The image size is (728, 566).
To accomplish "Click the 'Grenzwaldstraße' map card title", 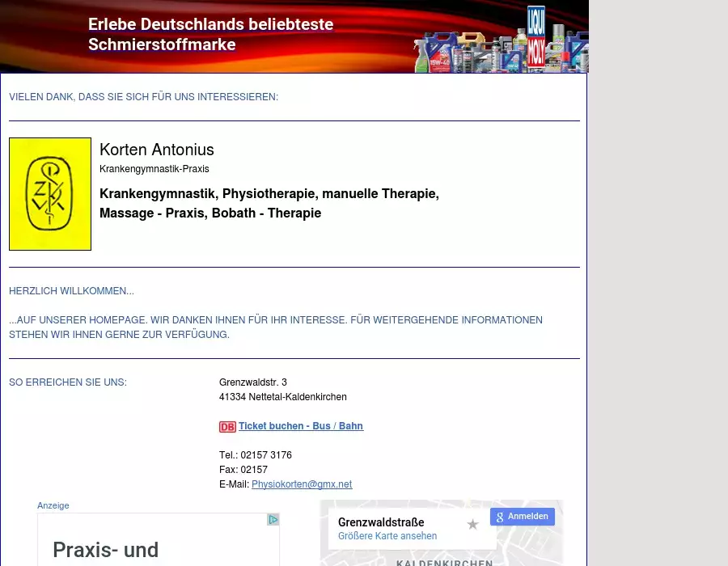I will 381,522.
